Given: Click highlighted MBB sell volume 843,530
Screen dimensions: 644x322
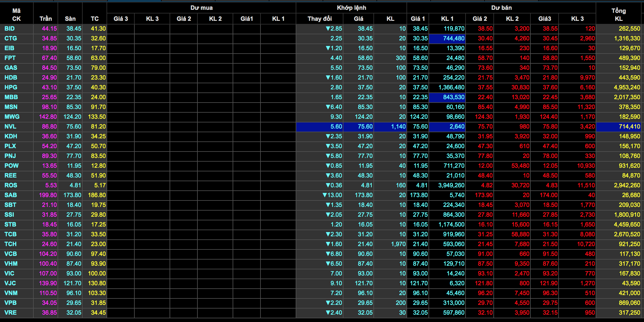Looking at the screenshot, I should [x=447, y=97].
